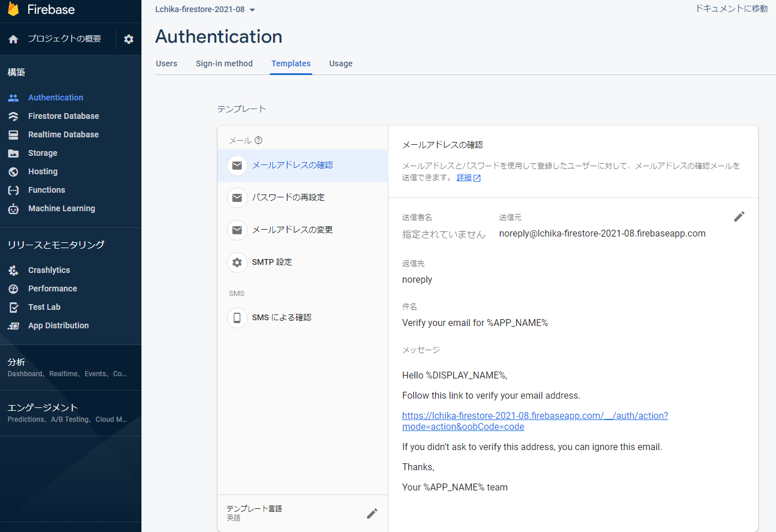Viewport: 776px width, 532px height.
Task: Click the Firebase flame logo
Action: tap(13, 9)
